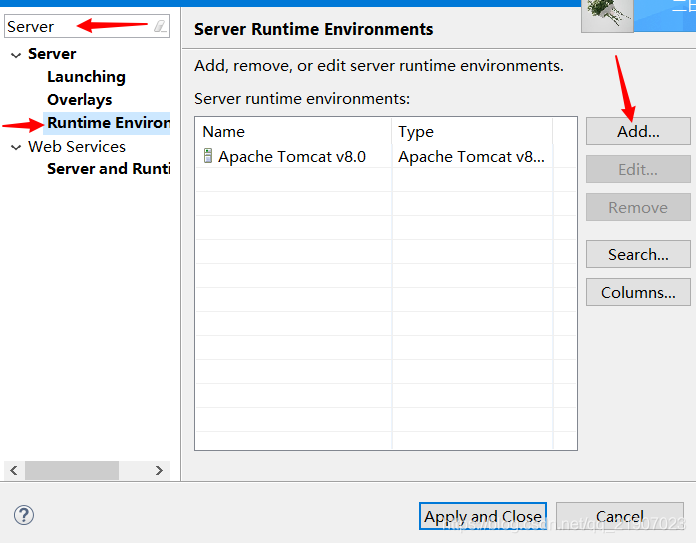Click the Remove button
Viewport: 696px width, 543px height.
pyautogui.click(x=638, y=207)
